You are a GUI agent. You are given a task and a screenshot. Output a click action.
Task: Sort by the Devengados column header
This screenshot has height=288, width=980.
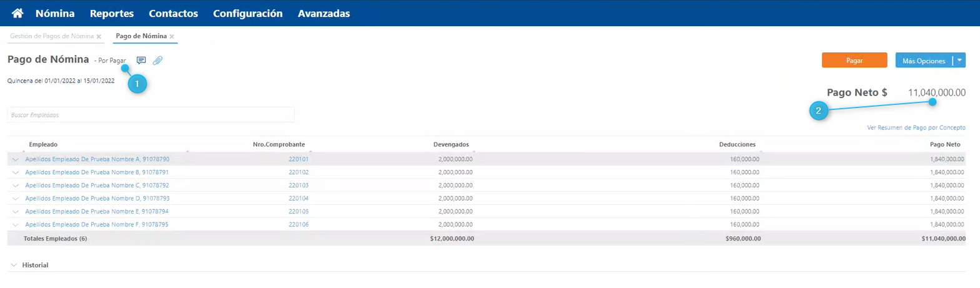[451, 144]
